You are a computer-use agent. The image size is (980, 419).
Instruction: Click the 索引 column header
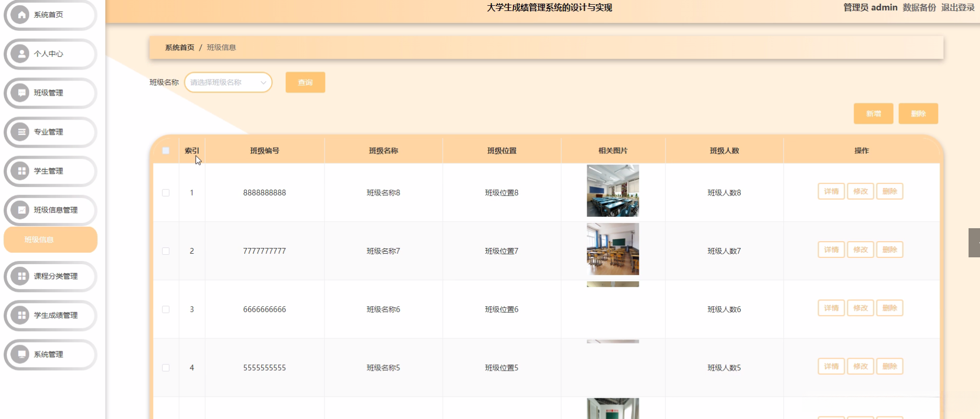[192, 151]
